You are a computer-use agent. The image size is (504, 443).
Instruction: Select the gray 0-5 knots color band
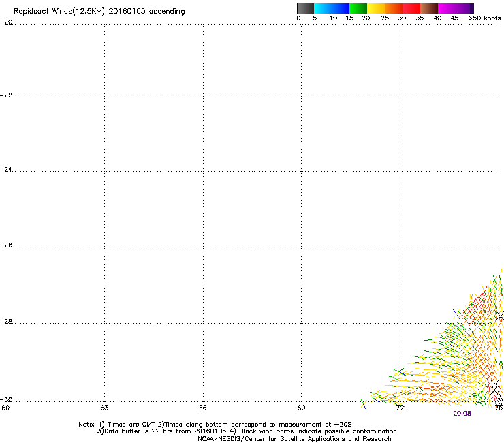(305, 8)
